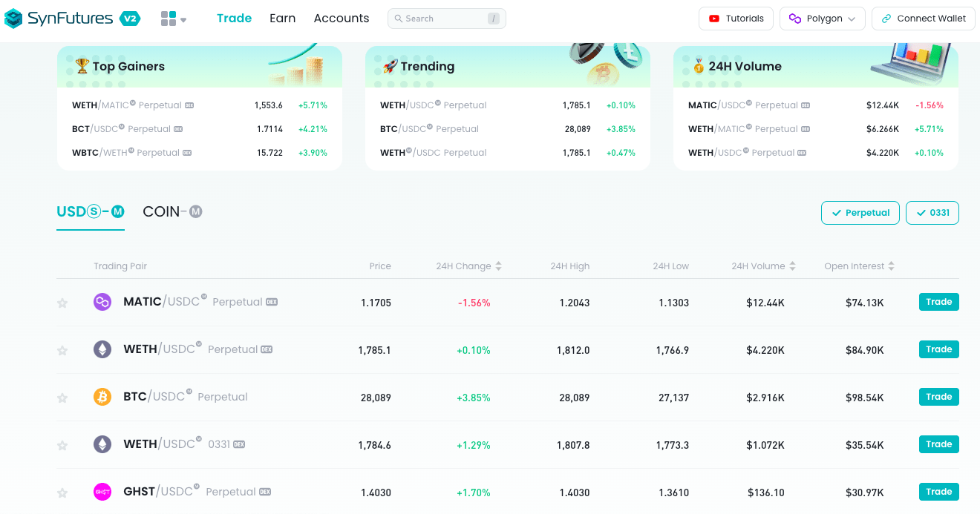The image size is (980, 514).
Task: Click the BTC coin icon in table
Action: coord(102,397)
